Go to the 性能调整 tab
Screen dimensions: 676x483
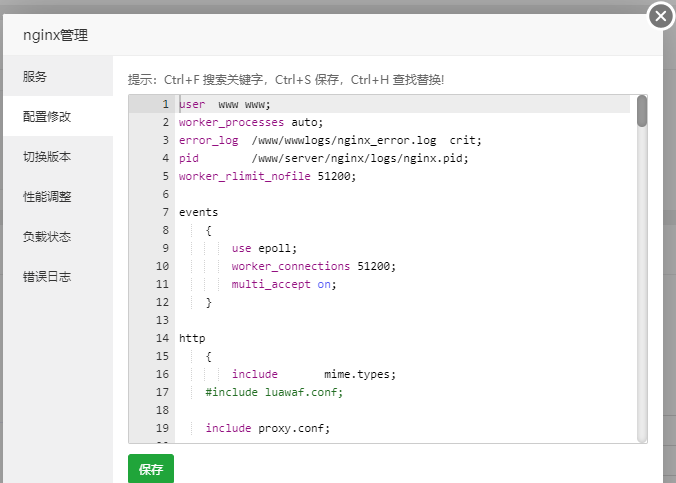point(47,197)
